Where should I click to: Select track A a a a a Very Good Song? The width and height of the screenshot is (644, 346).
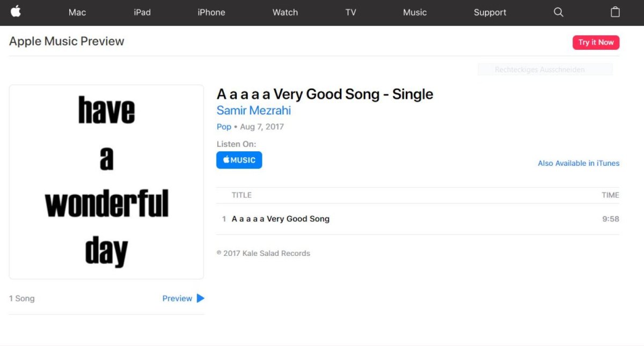point(418,219)
